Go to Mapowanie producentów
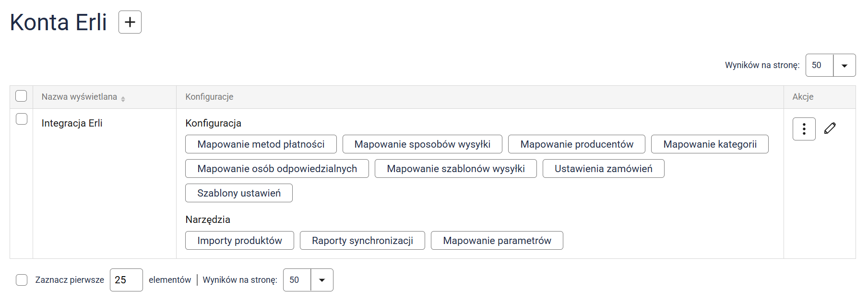 pyautogui.click(x=576, y=144)
